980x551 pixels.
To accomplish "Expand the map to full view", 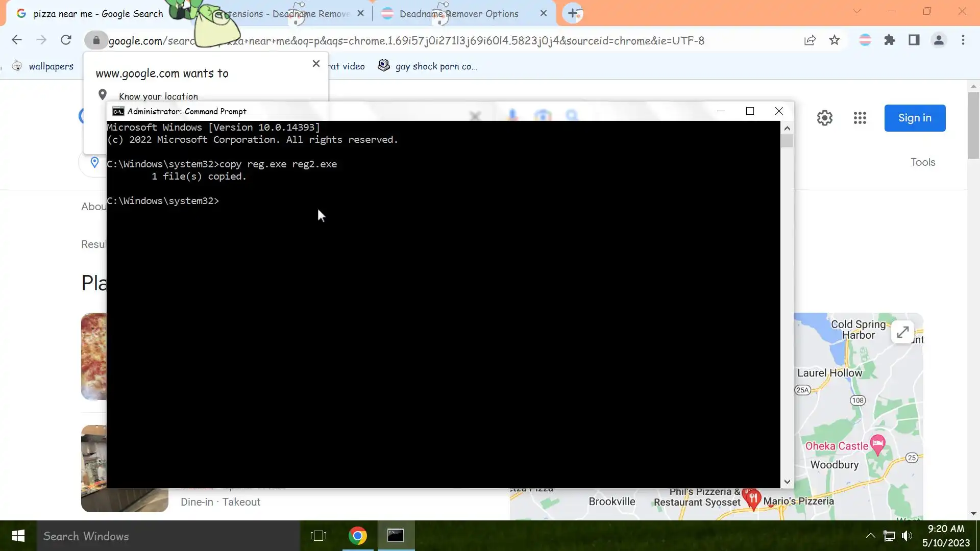I will pos(902,332).
